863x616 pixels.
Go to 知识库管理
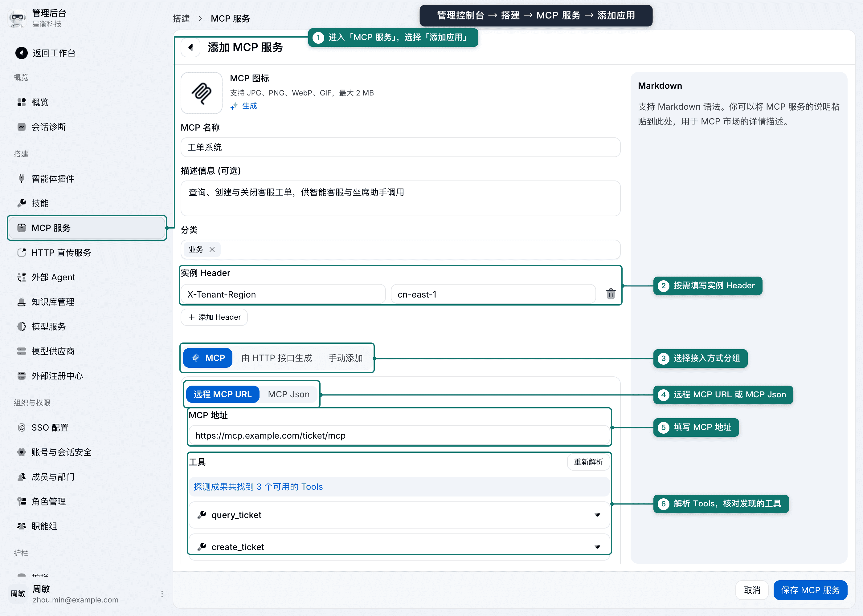coord(87,302)
